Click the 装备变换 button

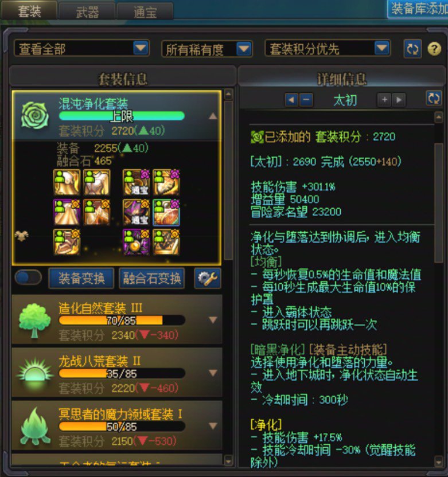81,278
